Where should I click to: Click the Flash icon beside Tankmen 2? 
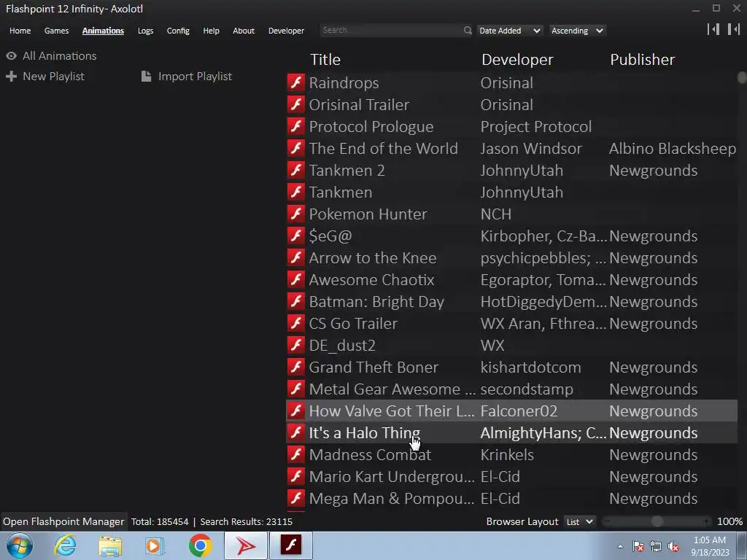point(296,171)
